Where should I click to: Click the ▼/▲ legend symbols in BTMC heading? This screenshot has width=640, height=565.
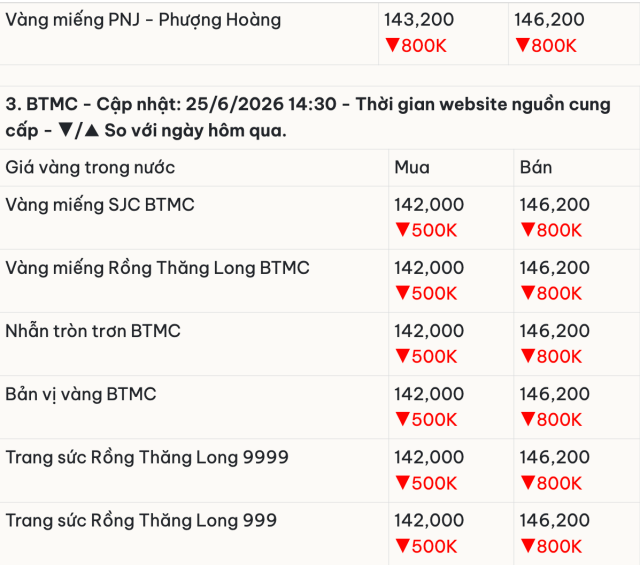78,131
